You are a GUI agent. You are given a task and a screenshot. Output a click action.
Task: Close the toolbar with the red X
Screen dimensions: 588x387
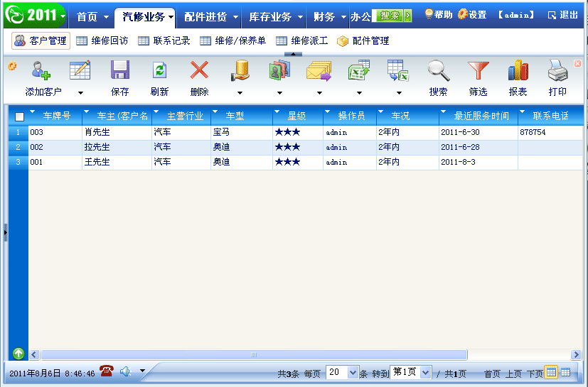pyautogui.click(x=577, y=64)
